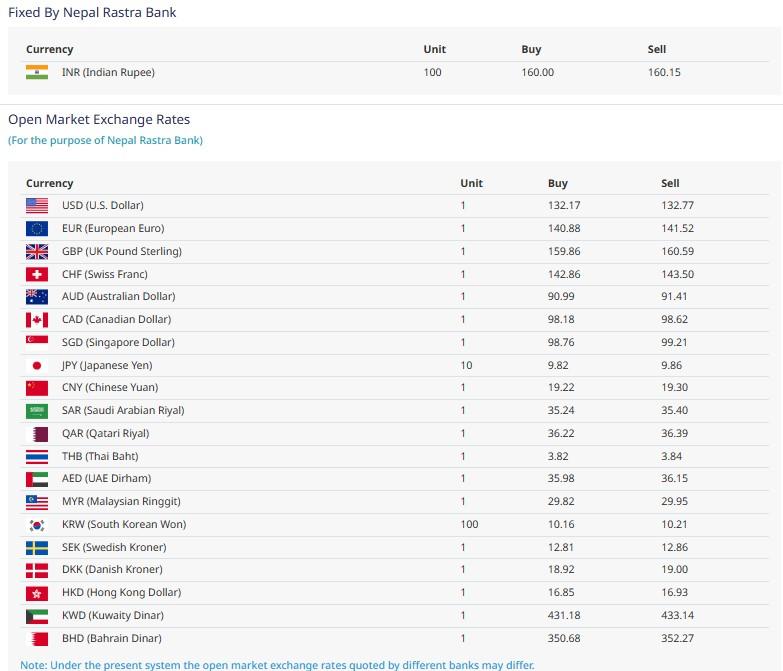783x671 pixels.
Task: Click the Saudi Arabian flag icon
Action: click(x=37, y=411)
